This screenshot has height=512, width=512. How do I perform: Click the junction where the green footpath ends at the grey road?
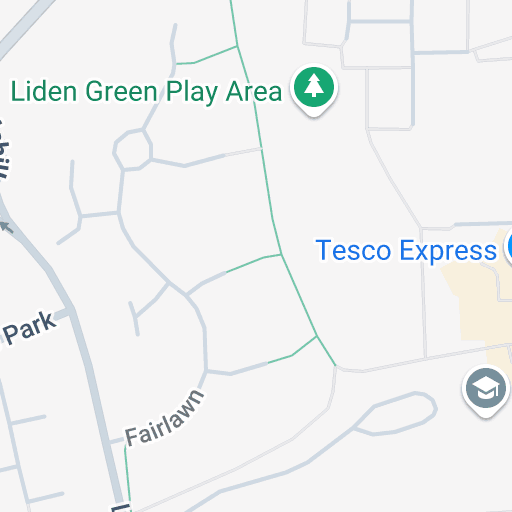(x=336, y=366)
